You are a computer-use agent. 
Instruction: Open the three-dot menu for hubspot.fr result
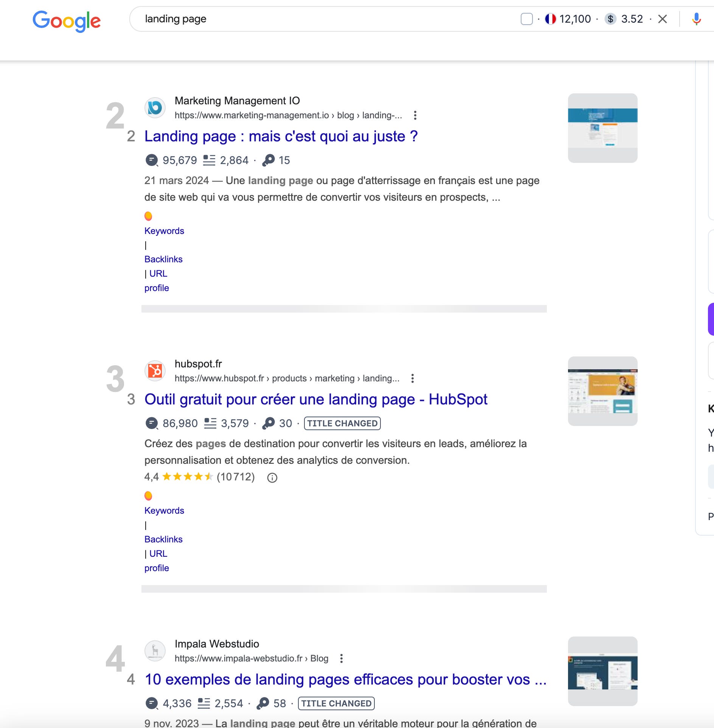coord(413,378)
